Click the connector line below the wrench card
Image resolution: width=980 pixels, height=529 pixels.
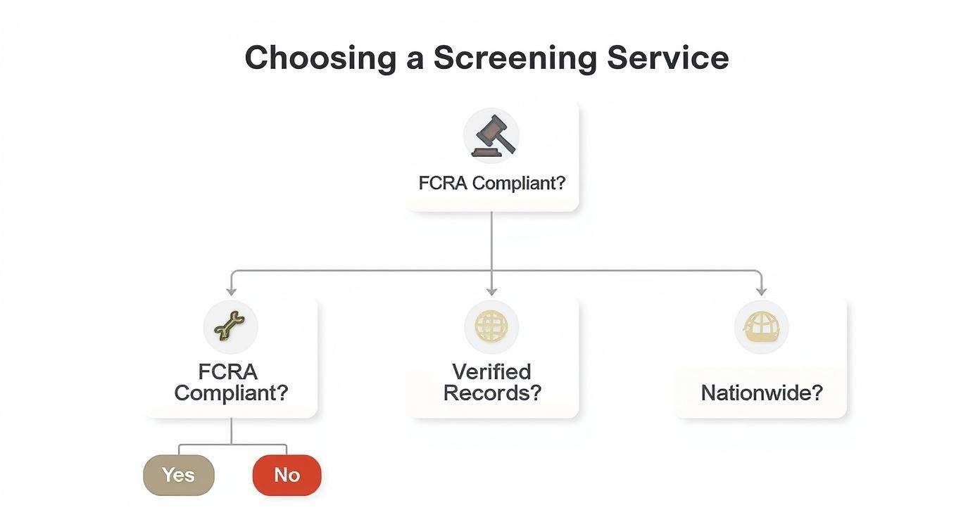pyautogui.click(x=232, y=431)
